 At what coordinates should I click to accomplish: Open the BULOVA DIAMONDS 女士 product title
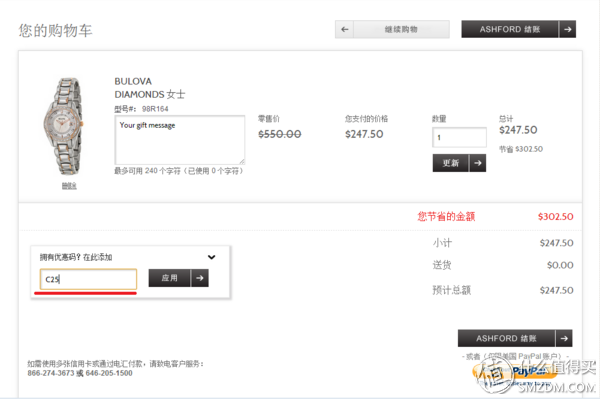(x=150, y=88)
